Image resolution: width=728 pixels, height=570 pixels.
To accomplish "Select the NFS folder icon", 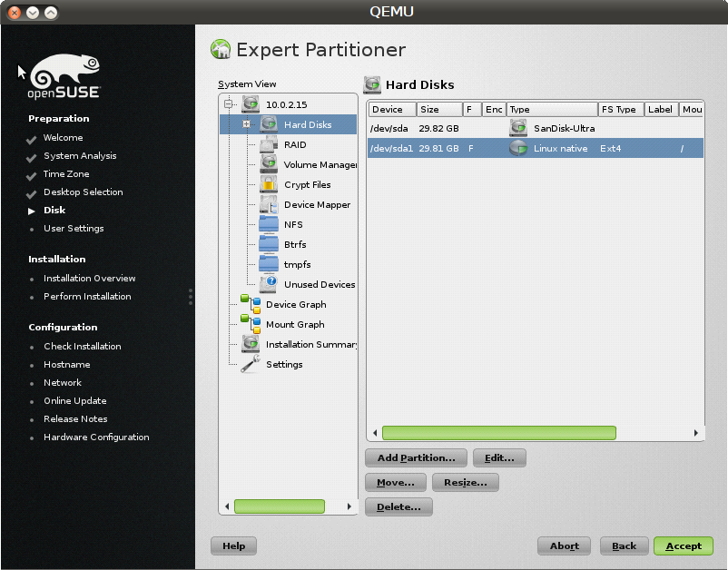I will click(x=269, y=224).
